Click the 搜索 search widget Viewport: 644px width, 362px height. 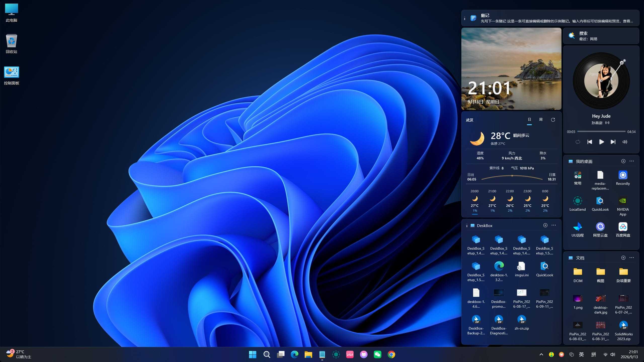click(x=601, y=36)
